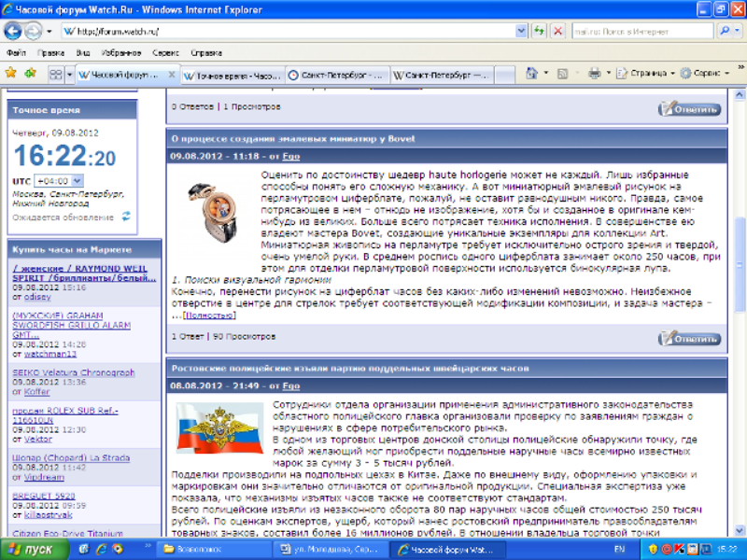The height and width of the screenshot is (560, 747).
Task: Click the time update refresh arrows icon
Action: coord(126,217)
